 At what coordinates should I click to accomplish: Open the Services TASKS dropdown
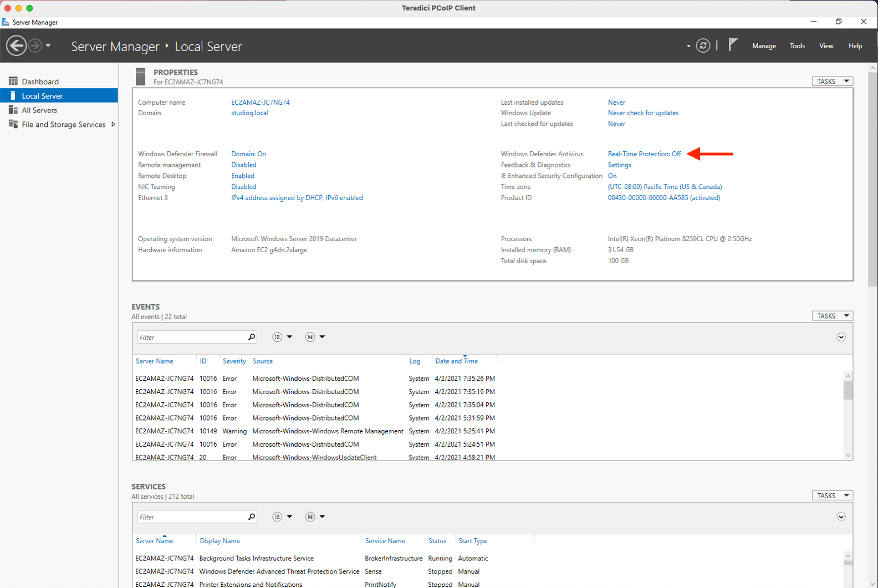[x=832, y=495]
